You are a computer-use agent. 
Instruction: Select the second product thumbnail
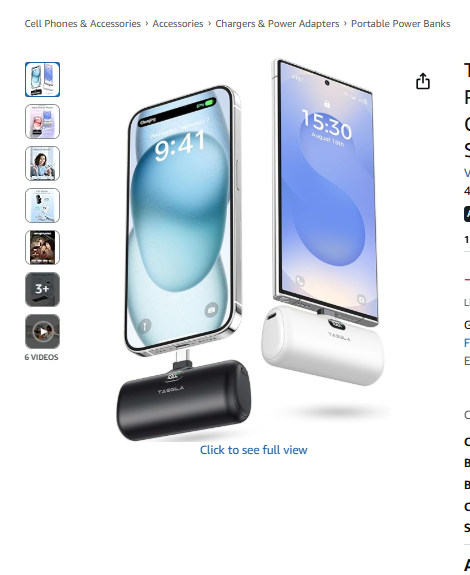click(43, 121)
